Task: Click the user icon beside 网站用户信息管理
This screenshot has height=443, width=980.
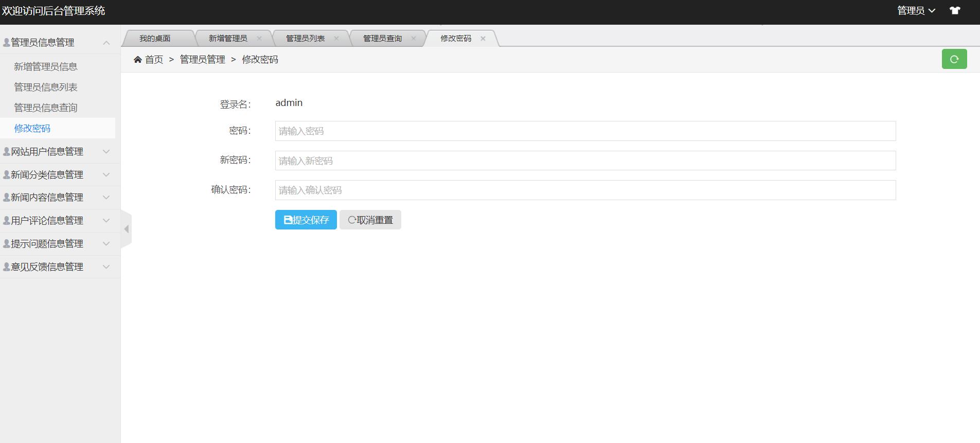Action: pyautogui.click(x=6, y=152)
